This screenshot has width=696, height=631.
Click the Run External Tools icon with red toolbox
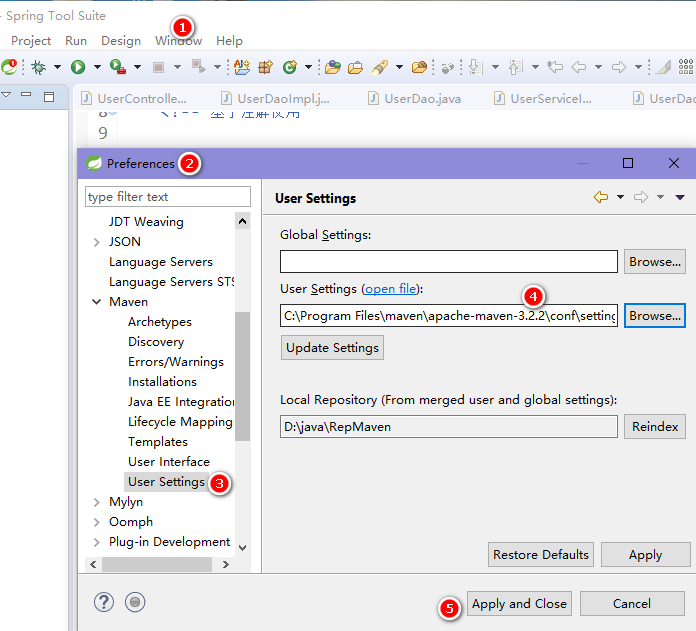pos(118,67)
